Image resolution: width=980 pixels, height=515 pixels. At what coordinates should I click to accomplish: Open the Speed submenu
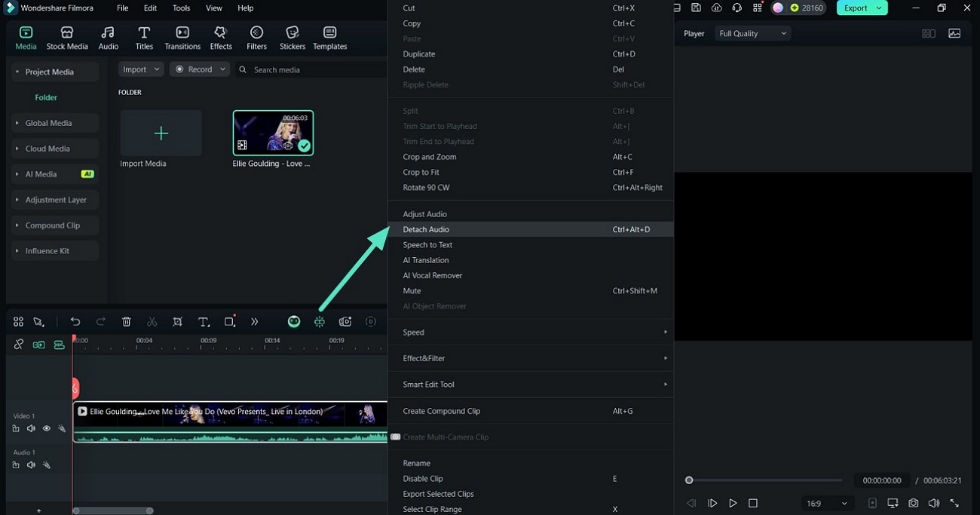tap(531, 333)
